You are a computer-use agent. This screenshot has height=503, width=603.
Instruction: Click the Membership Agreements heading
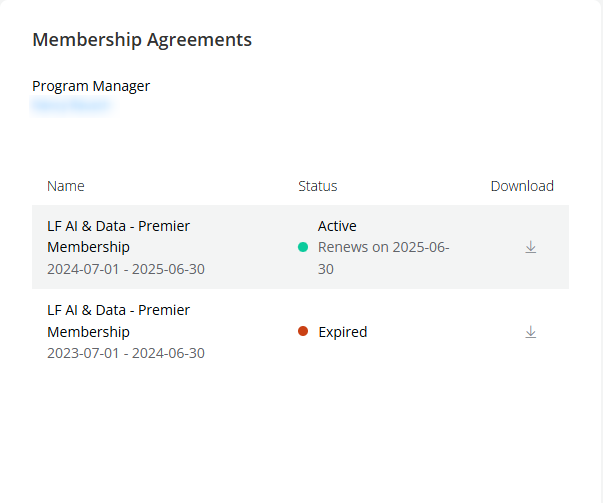142,40
